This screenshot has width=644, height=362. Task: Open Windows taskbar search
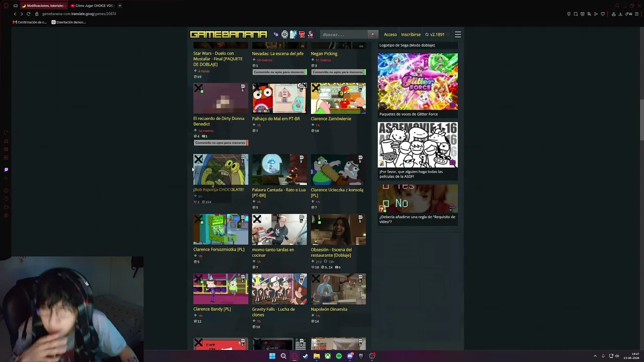[283, 356]
